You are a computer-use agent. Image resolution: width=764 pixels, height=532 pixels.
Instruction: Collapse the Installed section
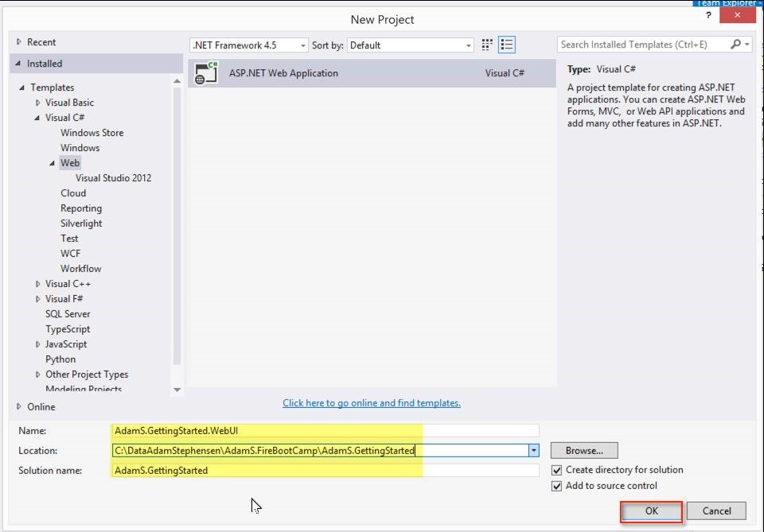tap(18, 64)
